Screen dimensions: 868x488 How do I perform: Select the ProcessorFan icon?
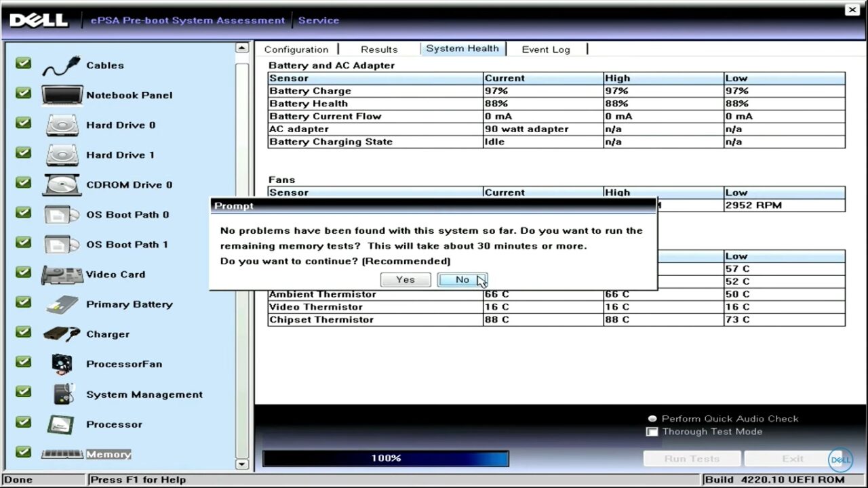62,364
